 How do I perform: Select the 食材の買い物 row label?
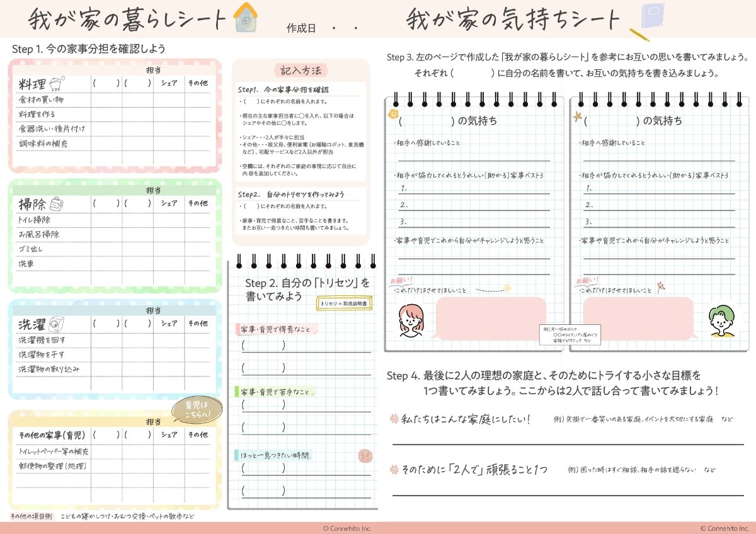click(40, 99)
